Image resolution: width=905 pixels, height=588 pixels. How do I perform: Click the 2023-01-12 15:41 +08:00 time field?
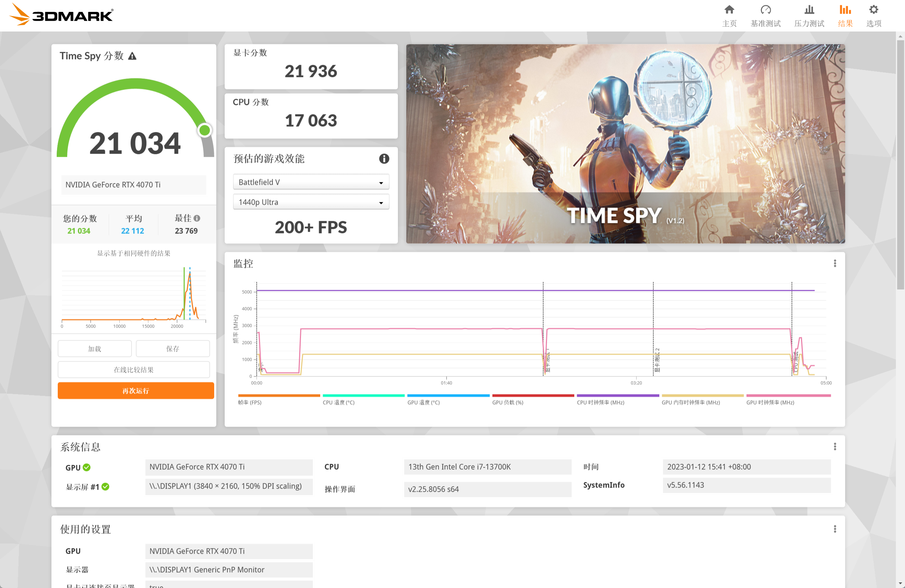pos(746,467)
